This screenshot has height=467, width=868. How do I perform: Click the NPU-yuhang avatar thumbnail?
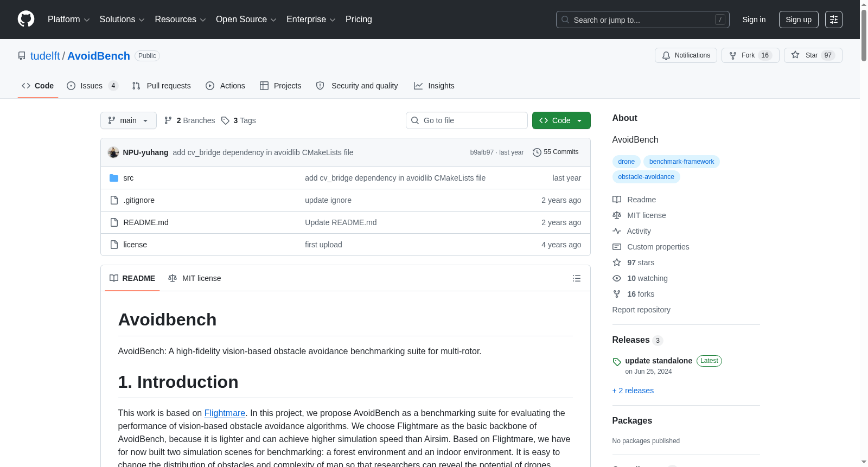pyautogui.click(x=113, y=152)
